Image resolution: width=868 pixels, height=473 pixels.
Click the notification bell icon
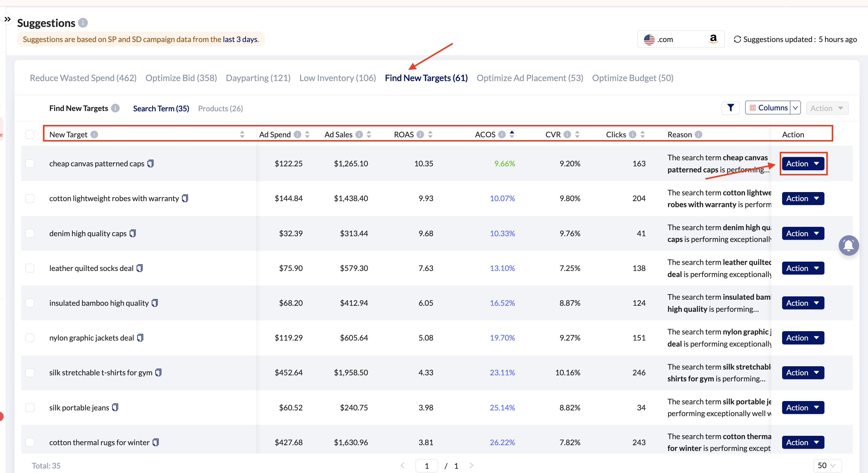848,245
